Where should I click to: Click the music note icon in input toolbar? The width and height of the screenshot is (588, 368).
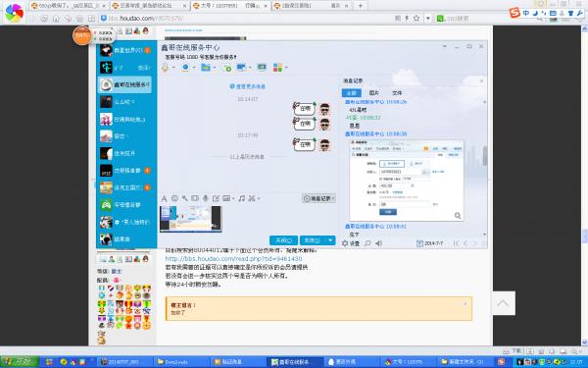pos(242,198)
